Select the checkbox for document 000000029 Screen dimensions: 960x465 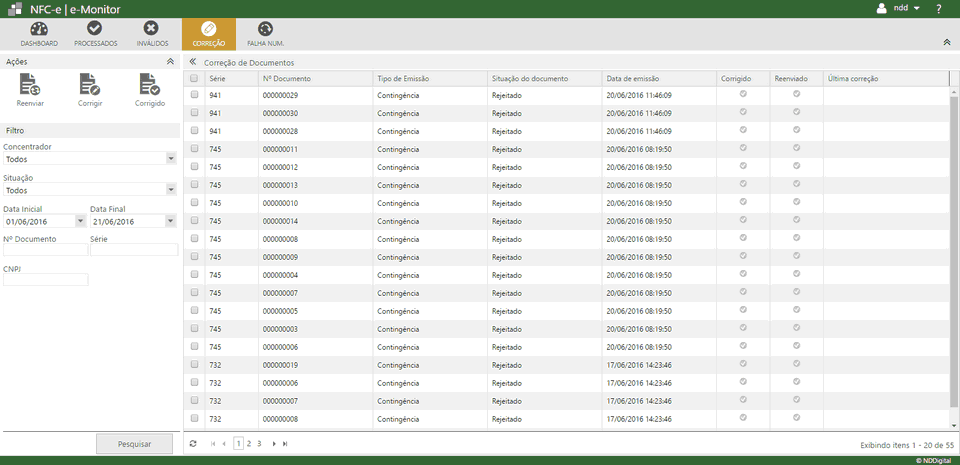195,95
